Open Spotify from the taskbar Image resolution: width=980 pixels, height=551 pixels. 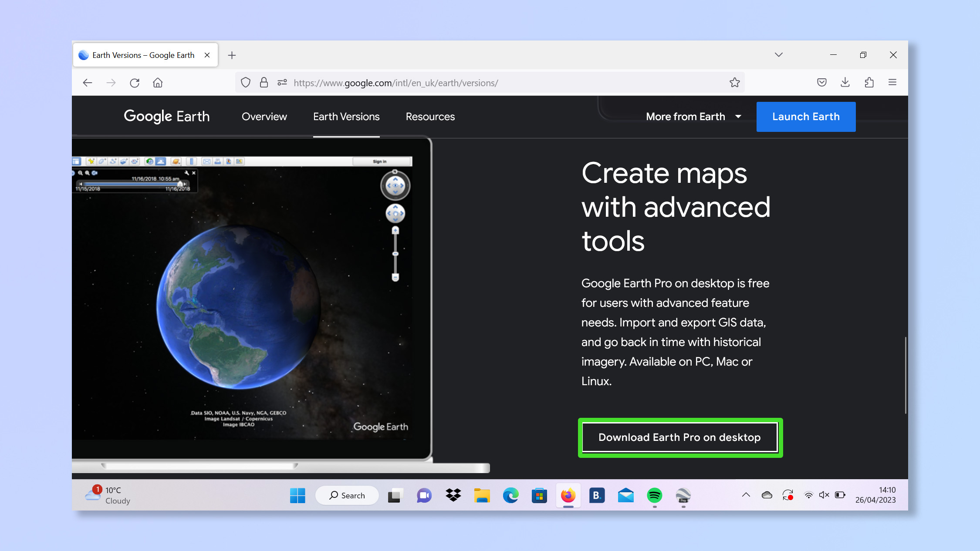[x=654, y=496]
